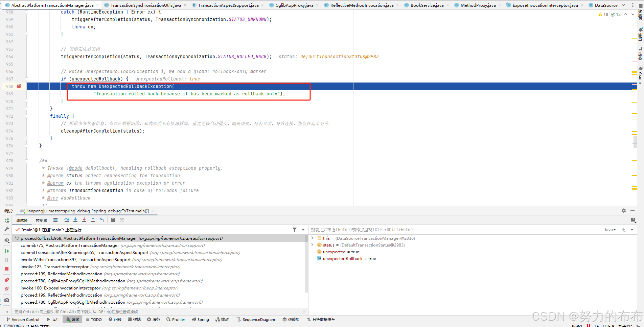Pause the program execution

point(7,260)
